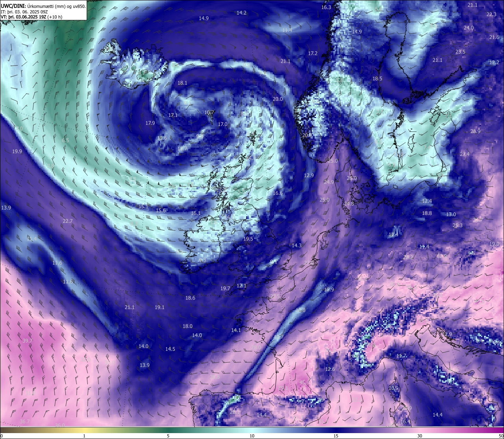
Task: Click the 36.7 value in bottom left
Action: [x=25, y=421]
